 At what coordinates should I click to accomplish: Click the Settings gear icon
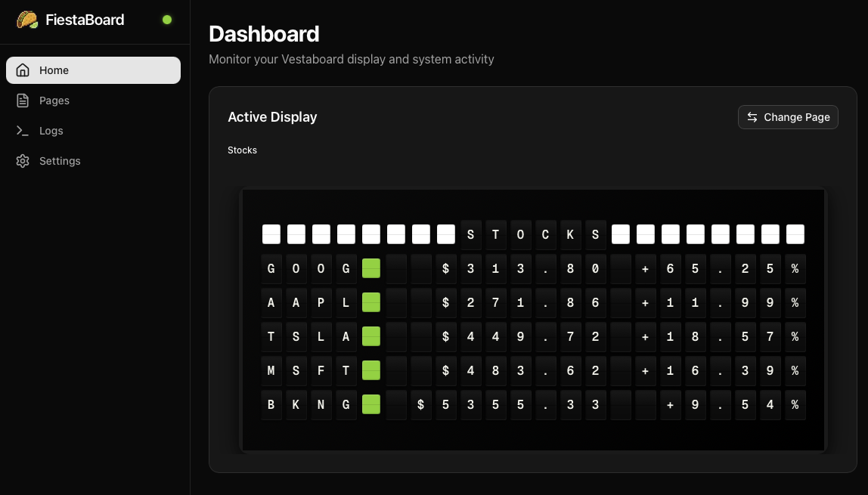(x=23, y=161)
